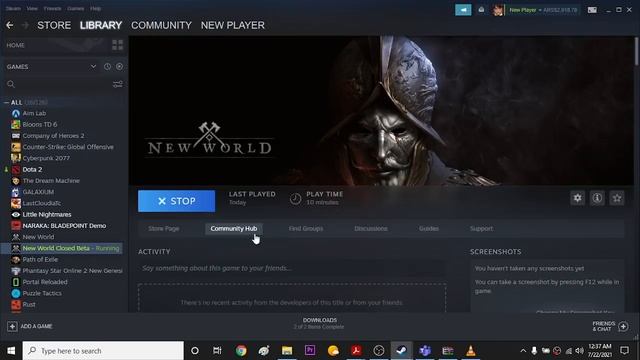Go forward with the right arrow

25,25
